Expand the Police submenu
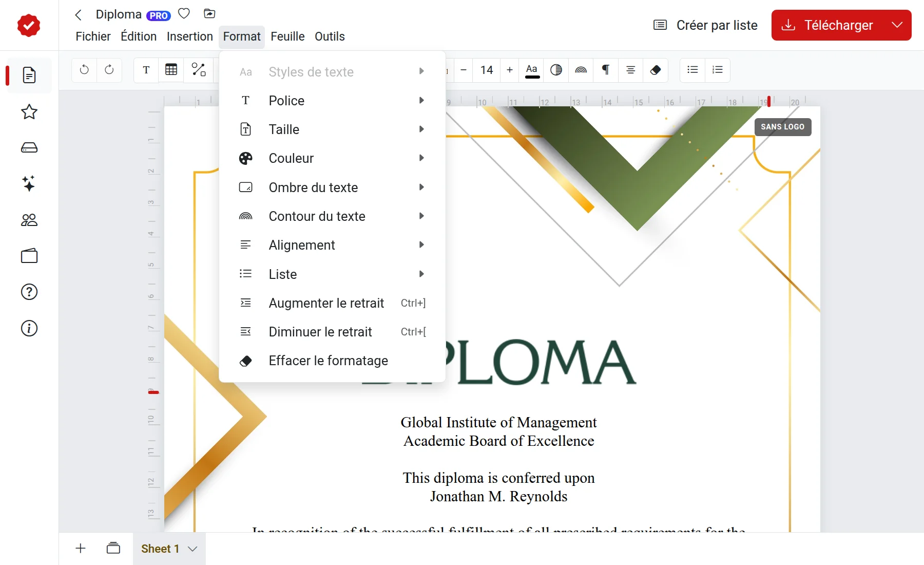The image size is (924, 565). [332, 101]
